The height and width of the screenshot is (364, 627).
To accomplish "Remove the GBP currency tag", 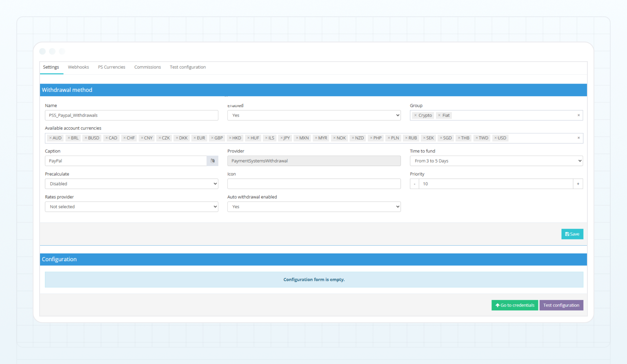I will point(212,138).
